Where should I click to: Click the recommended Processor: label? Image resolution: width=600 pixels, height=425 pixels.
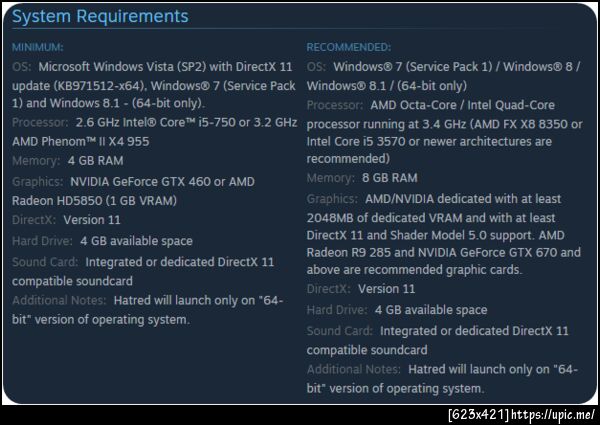click(335, 105)
